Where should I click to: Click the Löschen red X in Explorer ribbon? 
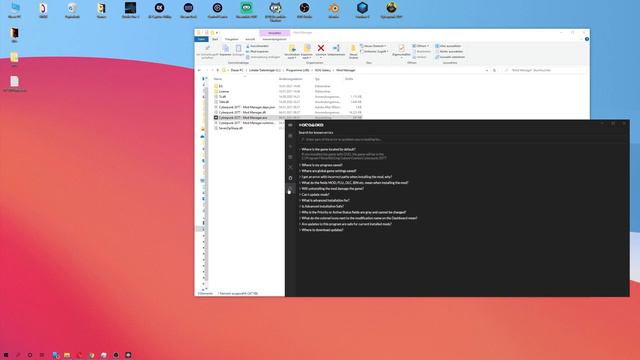pyautogui.click(x=321, y=48)
